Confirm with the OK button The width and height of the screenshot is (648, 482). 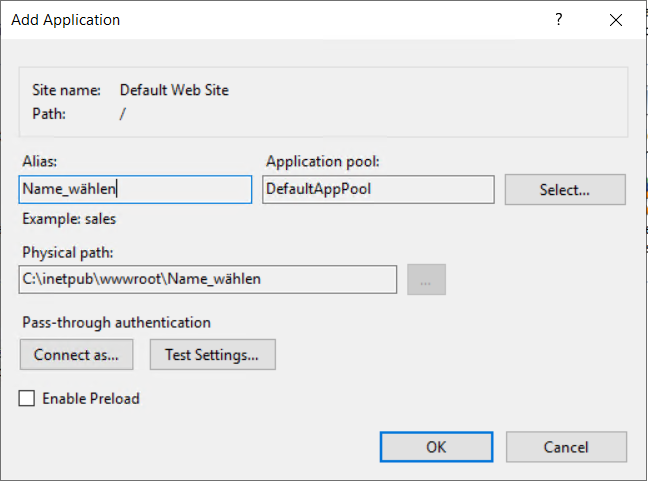(436, 447)
